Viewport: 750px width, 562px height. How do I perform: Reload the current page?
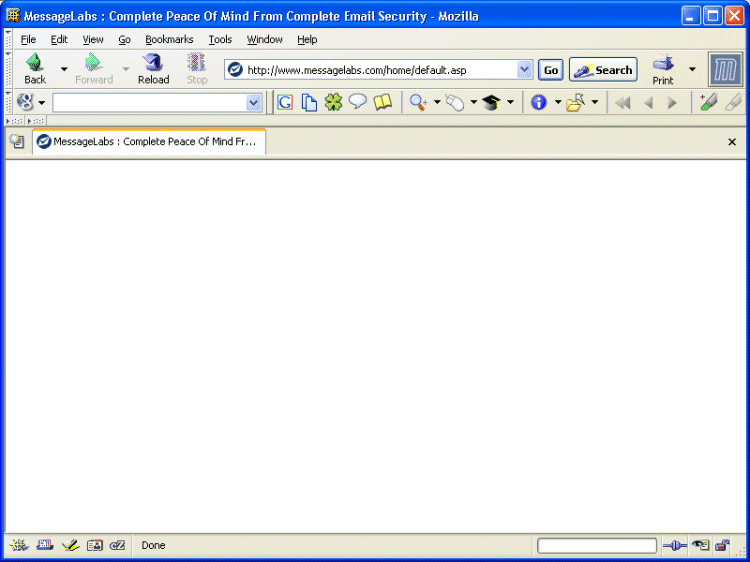[x=154, y=69]
